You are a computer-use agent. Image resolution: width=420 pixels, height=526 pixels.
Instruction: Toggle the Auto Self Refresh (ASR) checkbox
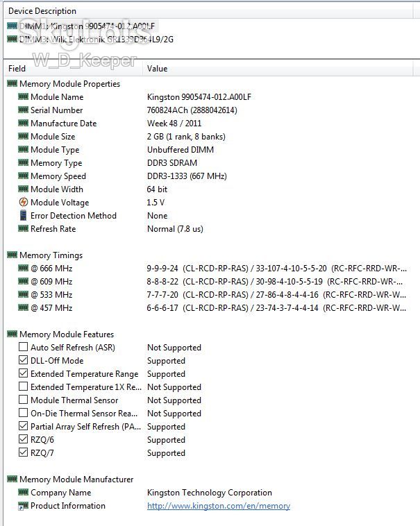pyautogui.click(x=23, y=346)
